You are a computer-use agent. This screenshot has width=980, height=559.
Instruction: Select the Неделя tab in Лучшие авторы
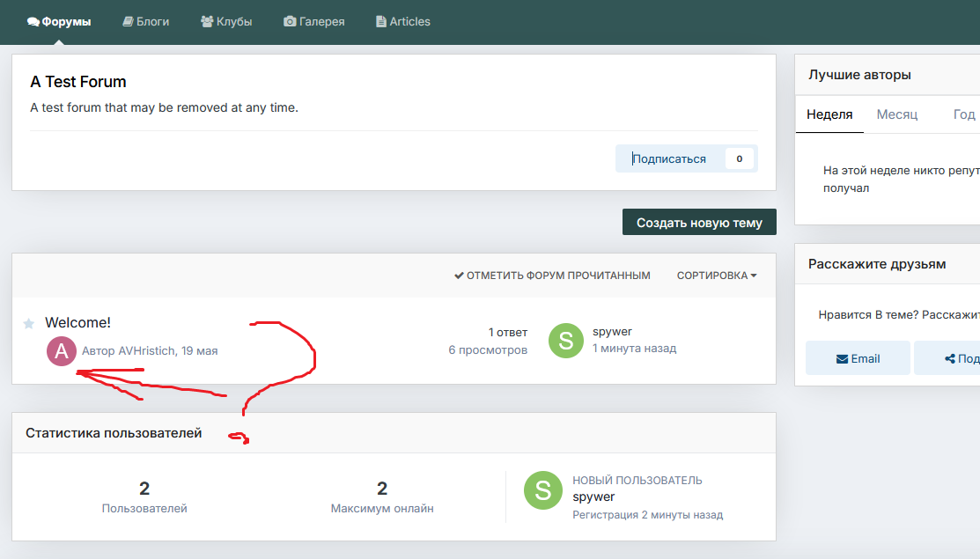pos(829,114)
